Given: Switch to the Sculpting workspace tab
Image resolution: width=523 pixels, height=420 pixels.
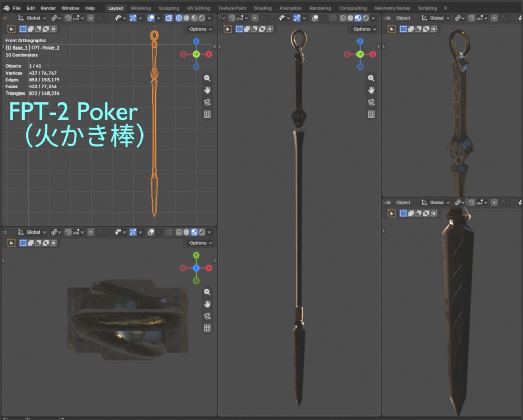Looking at the screenshot, I should (x=169, y=8).
